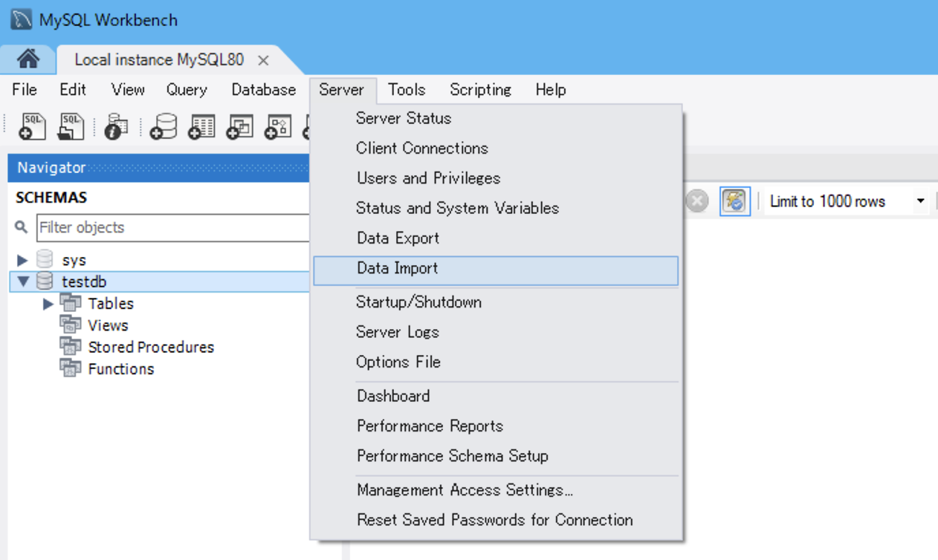Open a new SQL tab icon

pos(32,126)
